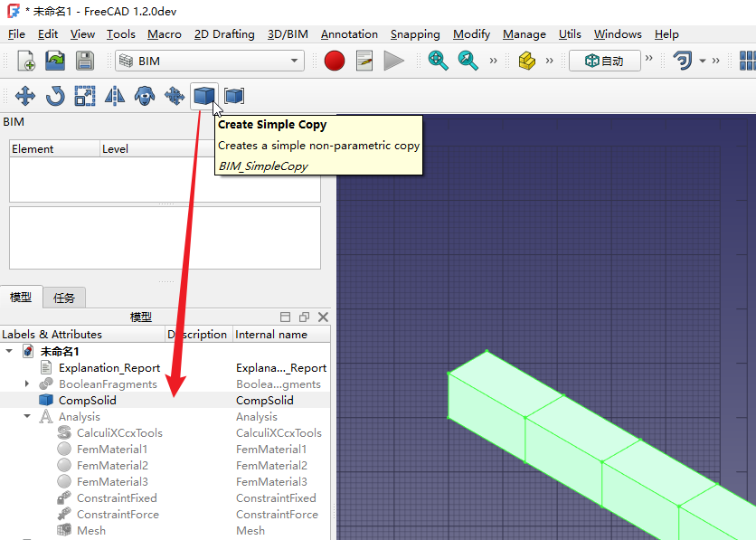
Task: Select the Move tool icon
Action: [x=25, y=95]
